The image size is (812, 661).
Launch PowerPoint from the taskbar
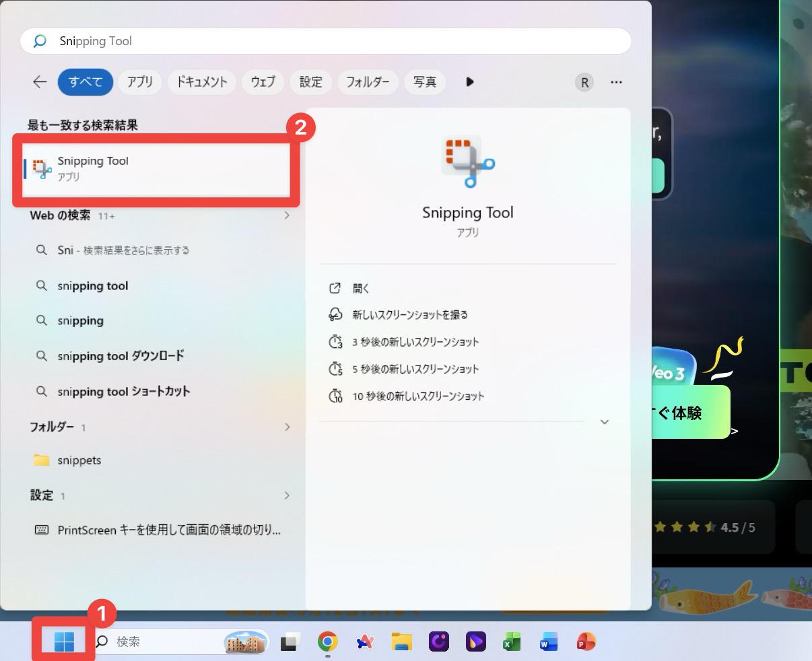coord(586,642)
